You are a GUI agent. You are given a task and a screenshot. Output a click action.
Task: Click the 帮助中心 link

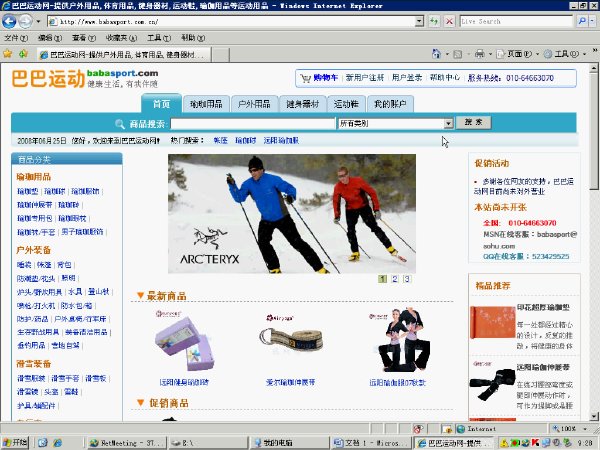445,78
